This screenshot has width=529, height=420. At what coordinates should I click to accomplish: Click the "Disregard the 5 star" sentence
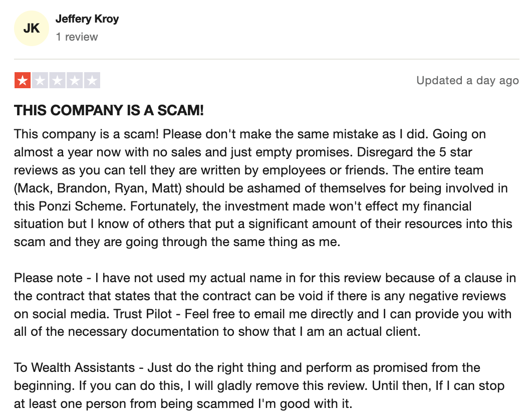click(414, 152)
